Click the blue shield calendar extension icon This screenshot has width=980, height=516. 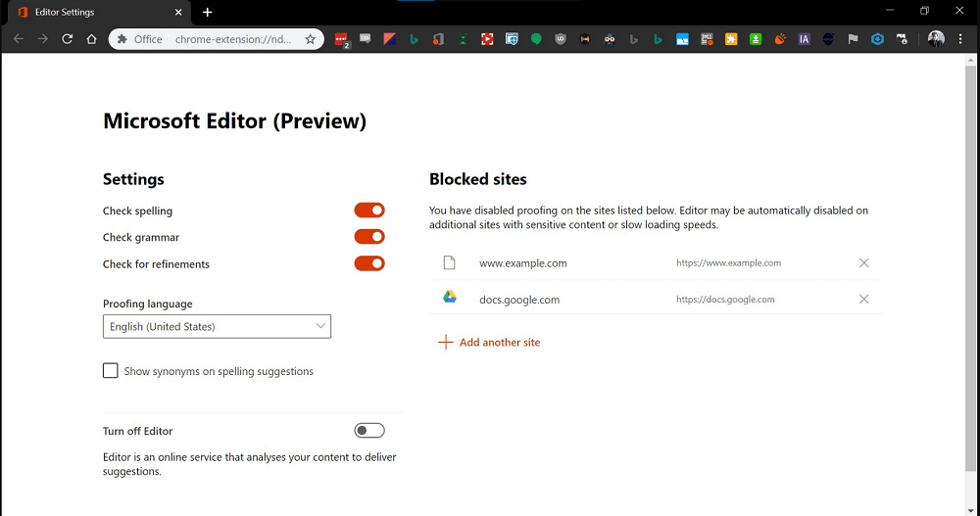(x=512, y=39)
